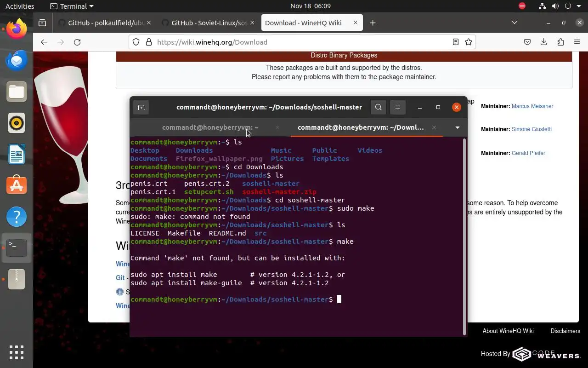
Task: Click 'setupcert.sh' in the terminal listing
Action: point(209,192)
